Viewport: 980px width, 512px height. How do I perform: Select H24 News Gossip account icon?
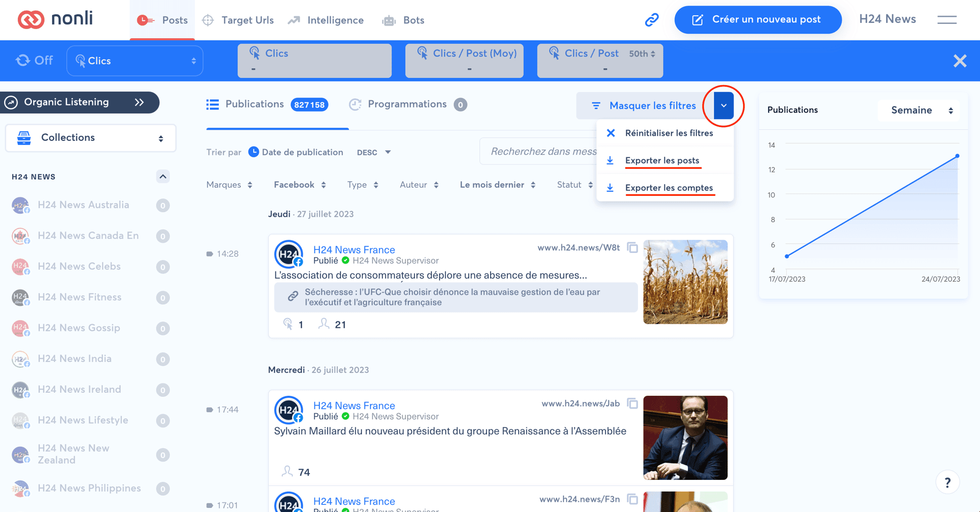click(20, 328)
